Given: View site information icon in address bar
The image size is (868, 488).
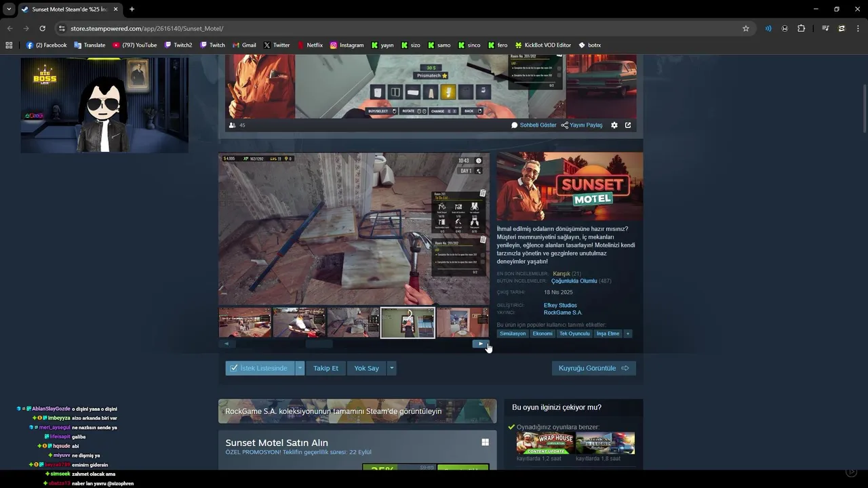Looking at the screenshot, I should click(x=62, y=28).
